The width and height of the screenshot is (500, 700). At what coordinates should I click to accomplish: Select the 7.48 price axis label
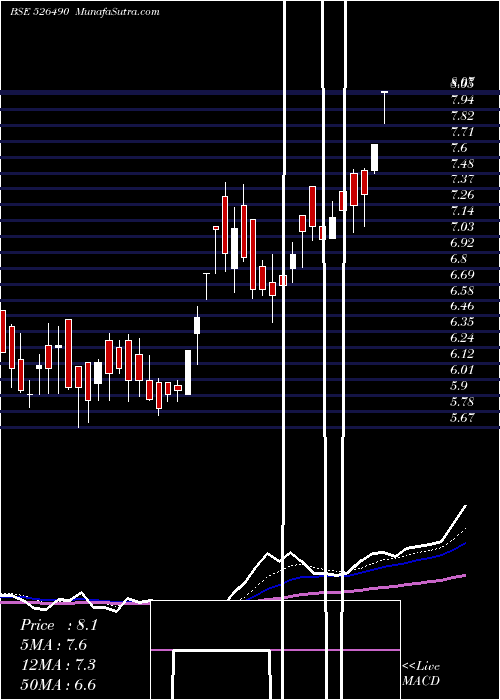pyautogui.click(x=462, y=163)
